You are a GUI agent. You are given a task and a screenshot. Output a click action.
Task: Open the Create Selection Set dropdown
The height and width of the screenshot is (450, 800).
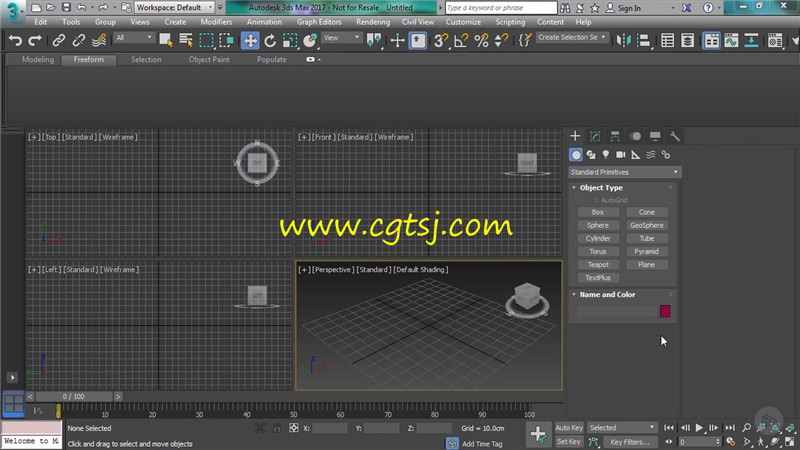(x=571, y=37)
